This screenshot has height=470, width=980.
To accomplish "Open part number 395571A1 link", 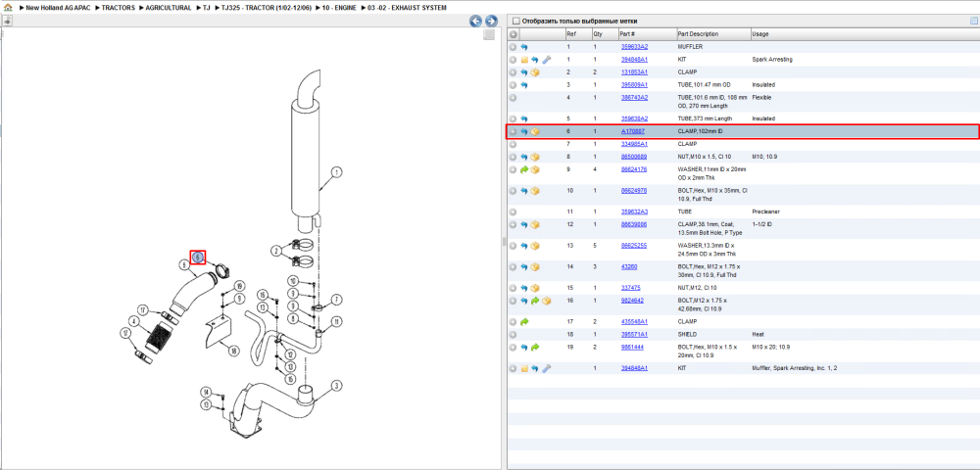I will coord(634,335).
